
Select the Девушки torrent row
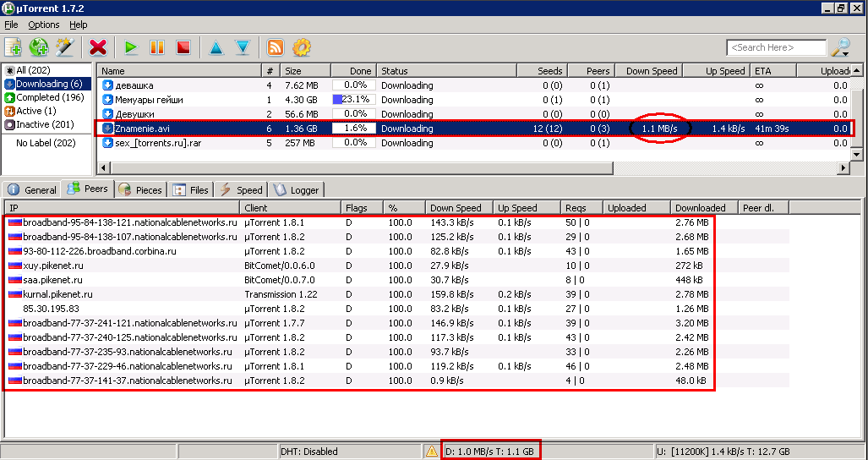474,115
